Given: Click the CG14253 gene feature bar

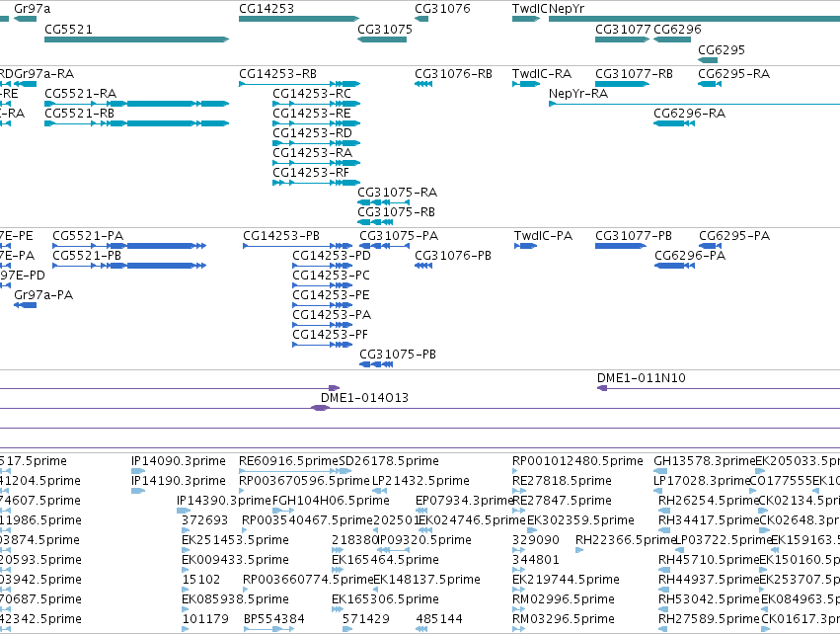Looking at the screenshot, I should pos(299,19).
